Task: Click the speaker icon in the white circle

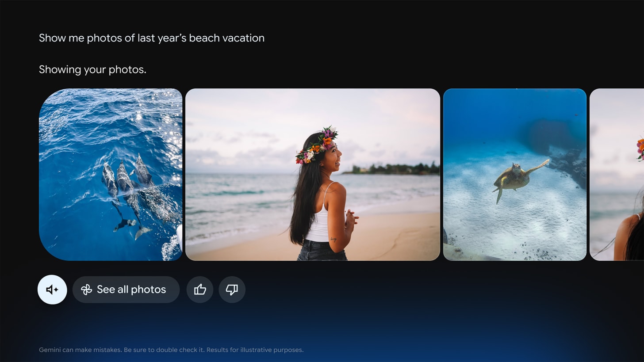Action: [52, 290]
